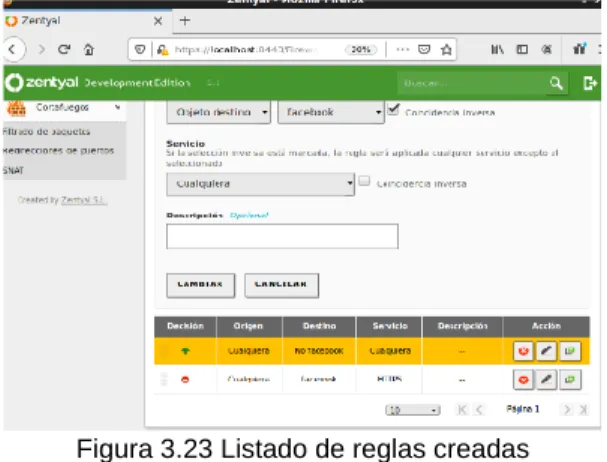Bookmark this page with the star
This screenshot has width=607, height=462.
(x=446, y=49)
